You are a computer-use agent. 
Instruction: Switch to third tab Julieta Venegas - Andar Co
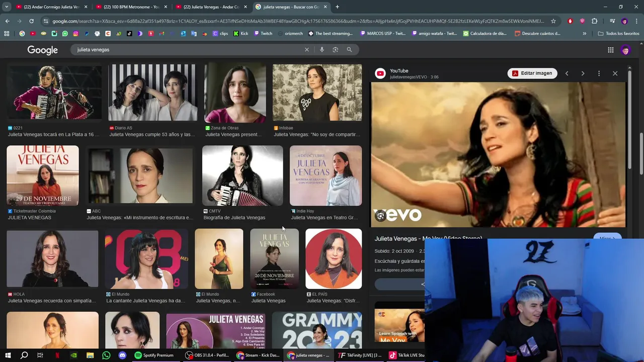click(211, 7)
